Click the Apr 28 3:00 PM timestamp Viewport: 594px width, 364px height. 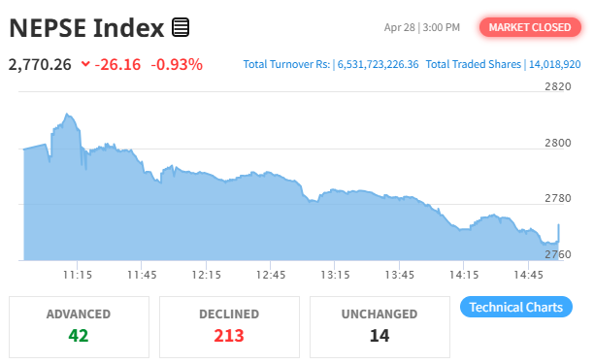(422, 27)
